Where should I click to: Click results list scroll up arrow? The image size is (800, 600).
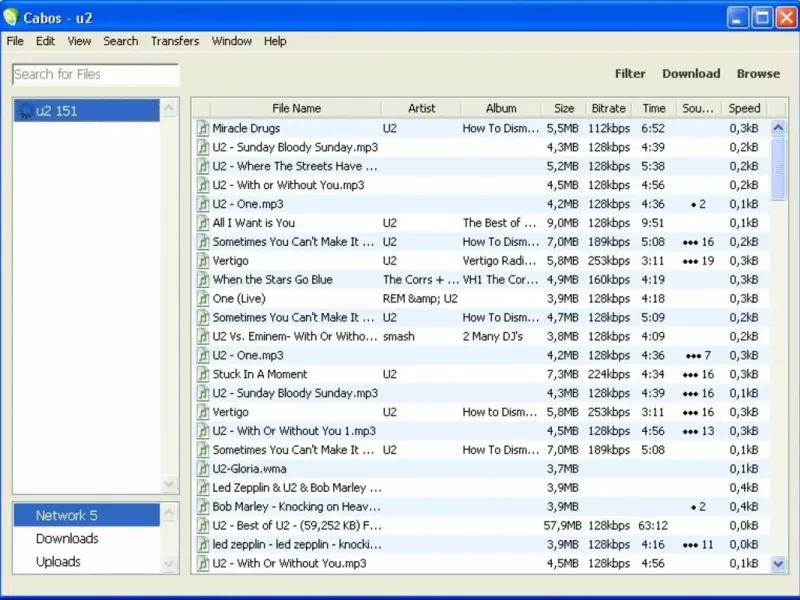tap(778, 128)
